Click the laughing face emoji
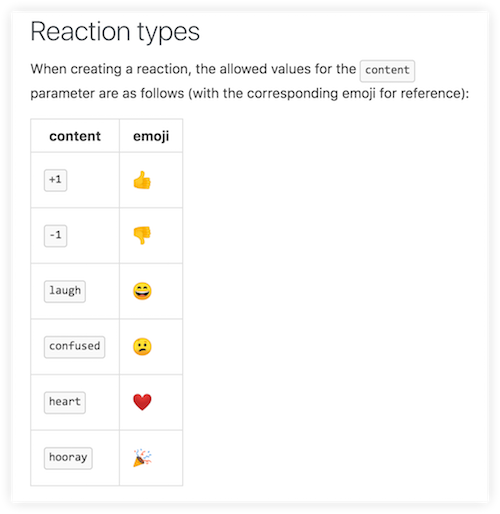Viewport: 500px width, 514px height. pyautogui.click(x=142, y=291)
